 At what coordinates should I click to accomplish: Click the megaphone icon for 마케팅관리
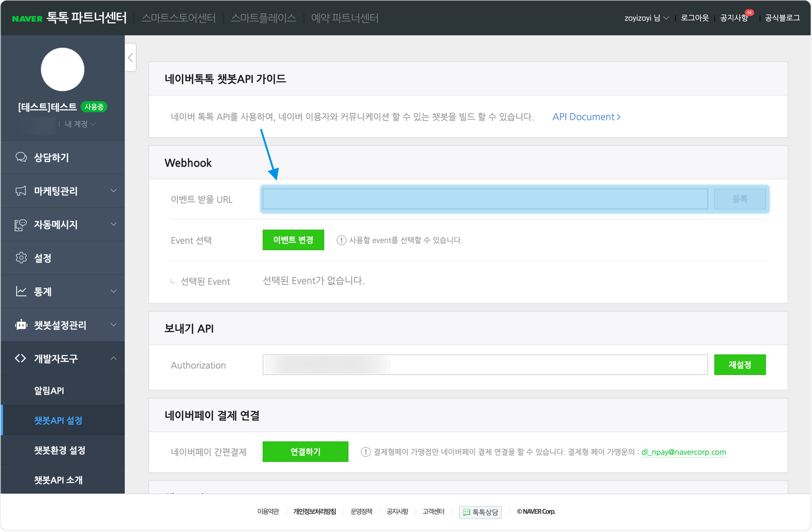click(x=21, y=191)
